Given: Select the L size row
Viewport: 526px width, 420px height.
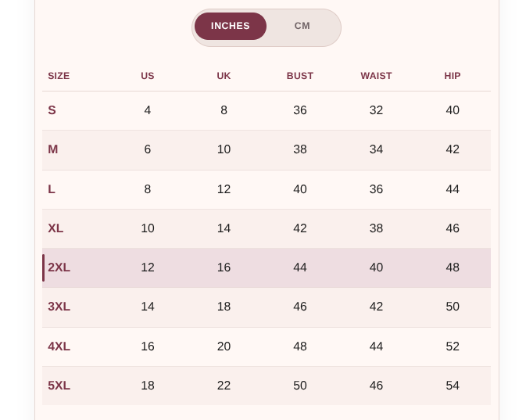Looking at the screenshot, I should pos(267,189).
